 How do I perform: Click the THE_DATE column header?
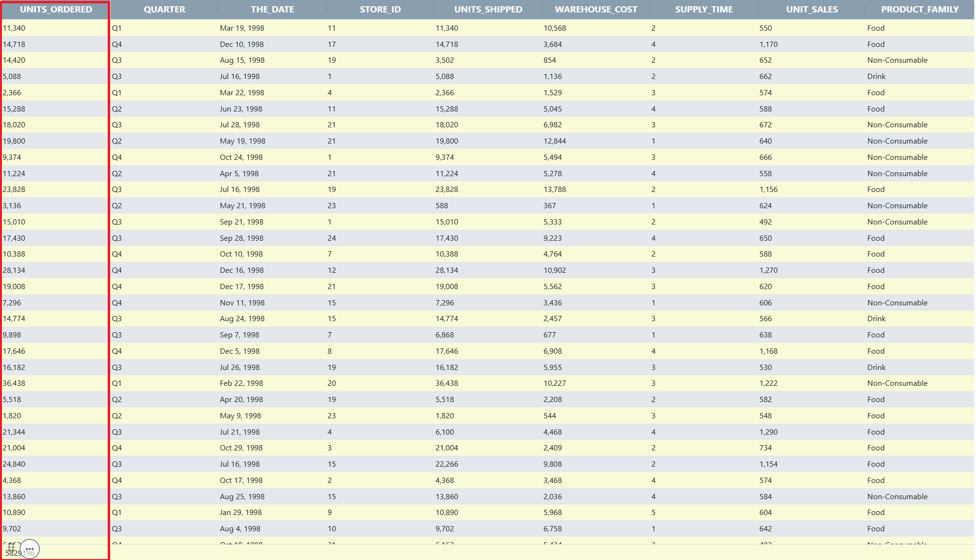click(272, 10)
